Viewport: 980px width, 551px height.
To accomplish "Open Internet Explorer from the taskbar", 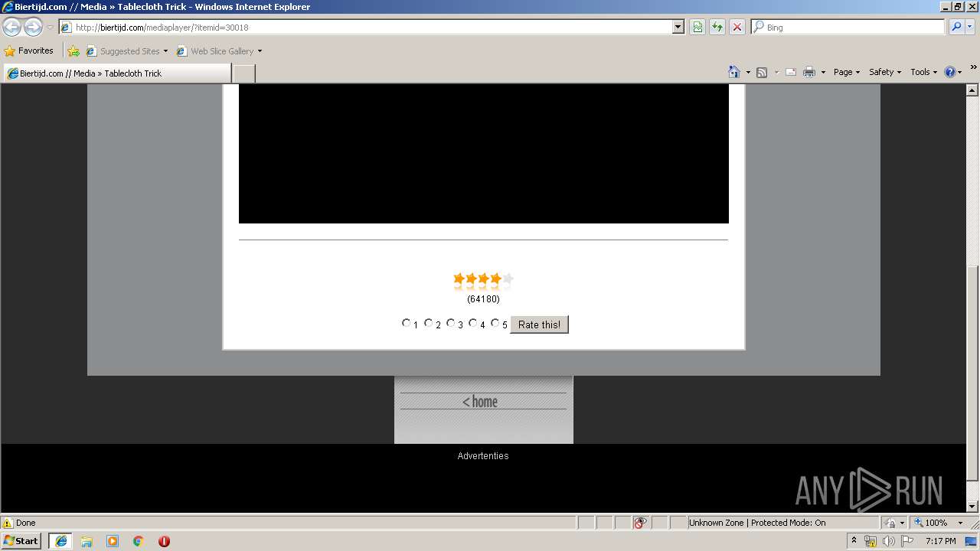I will pos(60,541).
